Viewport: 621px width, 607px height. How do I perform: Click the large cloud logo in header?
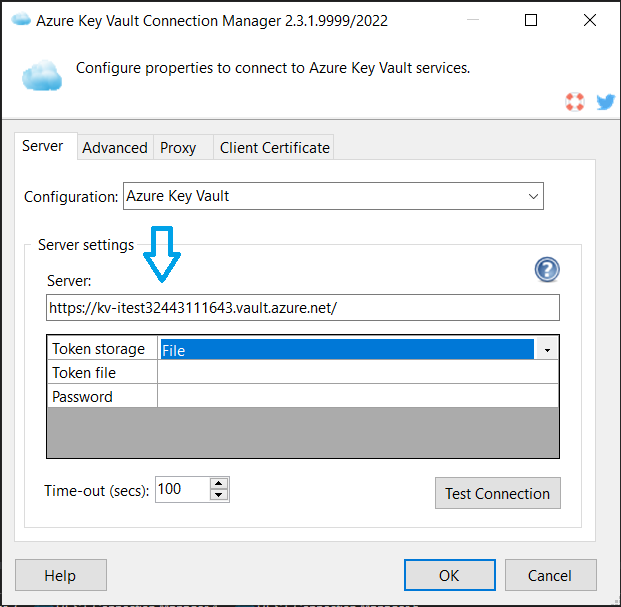point(42,74)
